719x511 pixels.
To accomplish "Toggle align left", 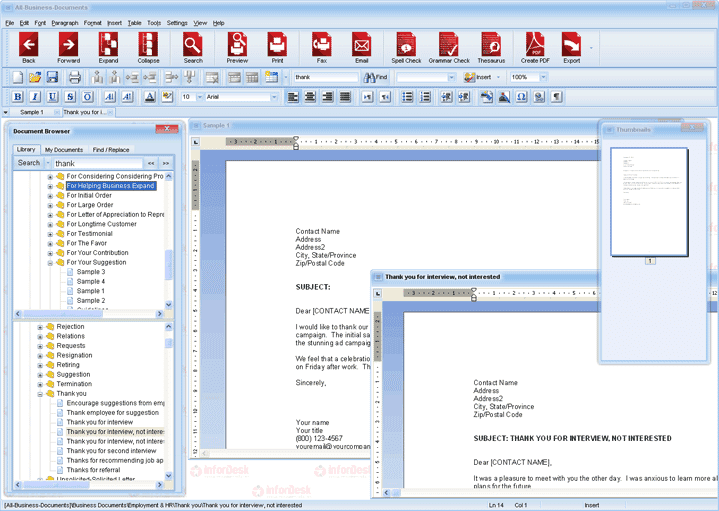I will (x=293, y=97).
